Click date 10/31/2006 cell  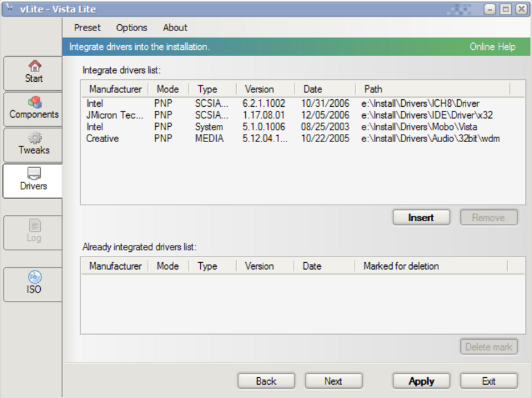coord(325,103)
